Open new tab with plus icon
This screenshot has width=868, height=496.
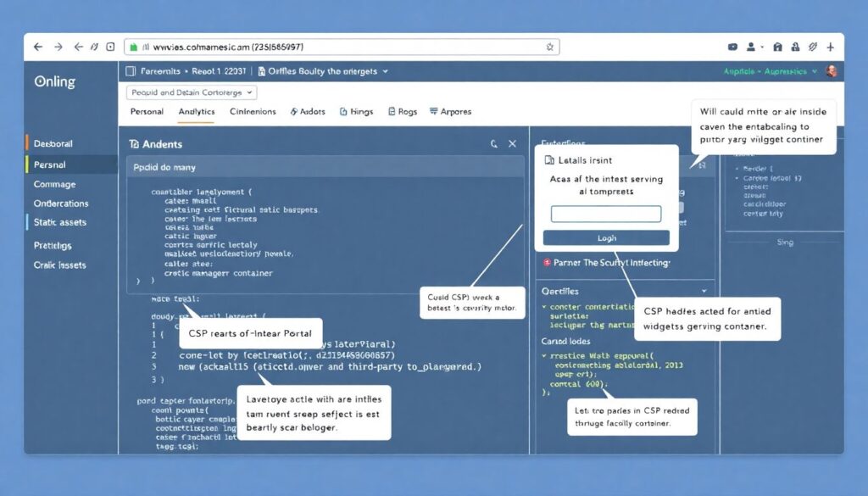coord(832,47)
